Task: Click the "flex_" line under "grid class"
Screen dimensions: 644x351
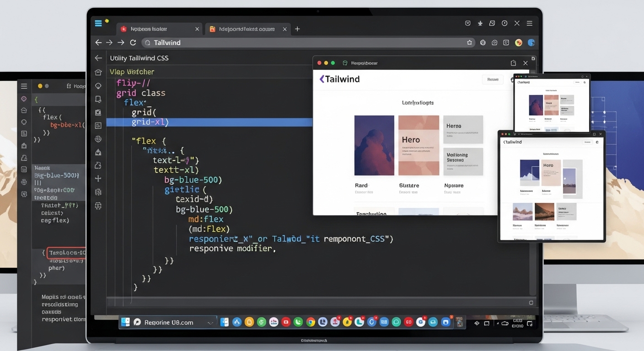Action: (x=138, y=102)
